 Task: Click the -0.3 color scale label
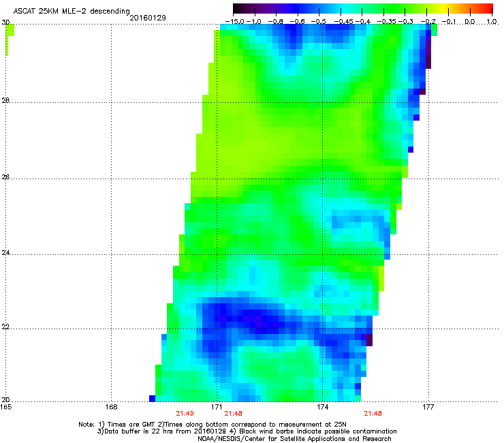[x=406, y=22]
